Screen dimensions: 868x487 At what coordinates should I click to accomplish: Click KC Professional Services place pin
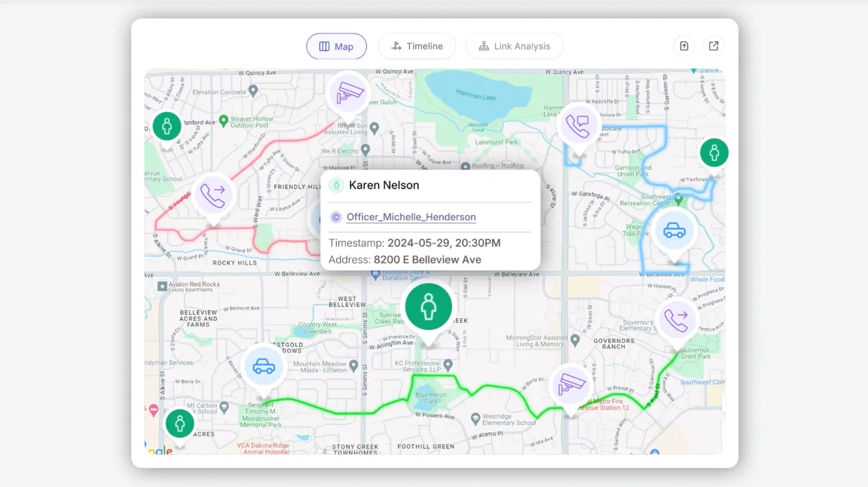pos(448,365)
